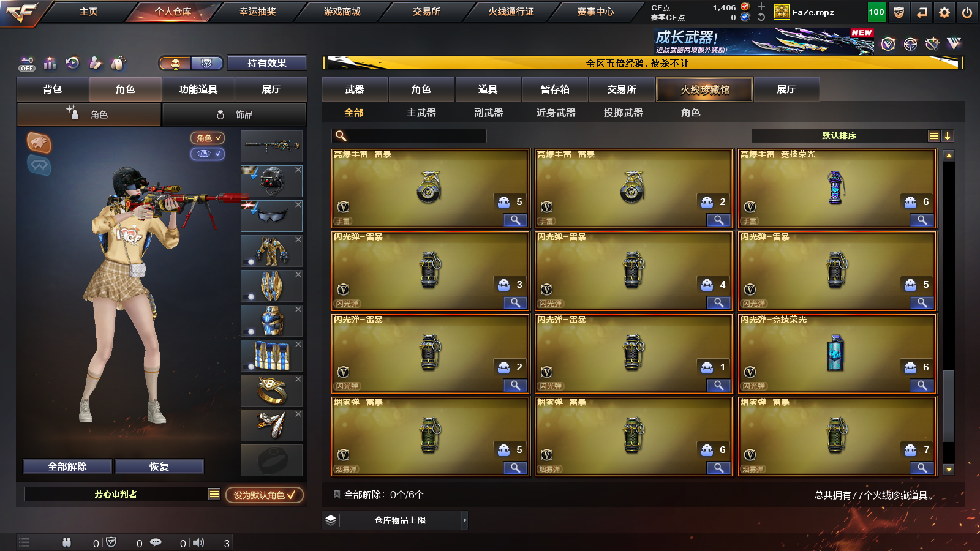The width and height of the screenshot is (980, 551).
Task: Click the chat bubble icon in status bar
Action: click(156, 542)
